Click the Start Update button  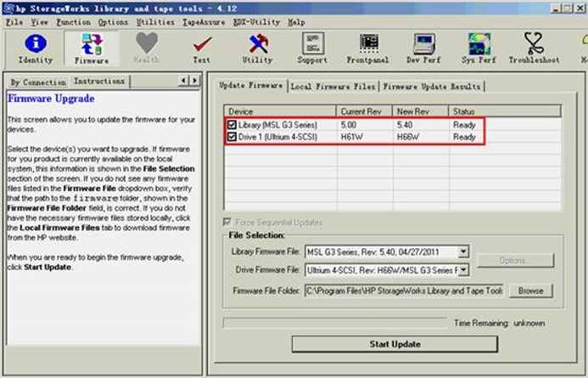(395, 344)
